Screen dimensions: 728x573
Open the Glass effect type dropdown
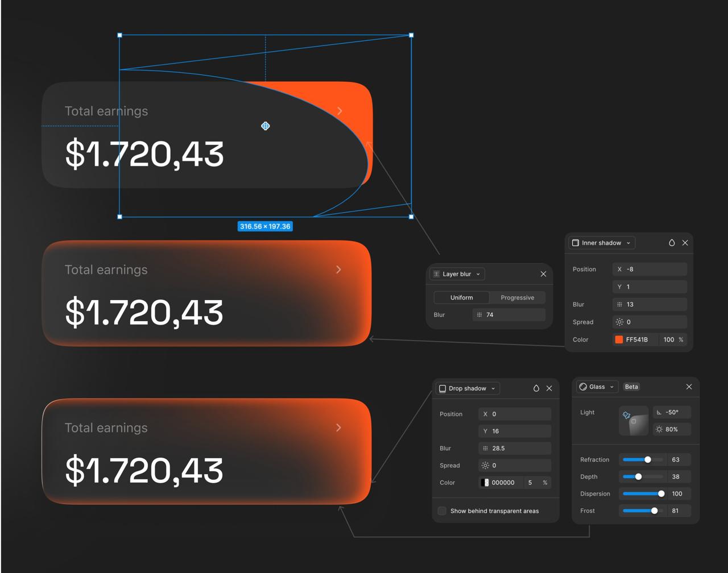point(597,387)
